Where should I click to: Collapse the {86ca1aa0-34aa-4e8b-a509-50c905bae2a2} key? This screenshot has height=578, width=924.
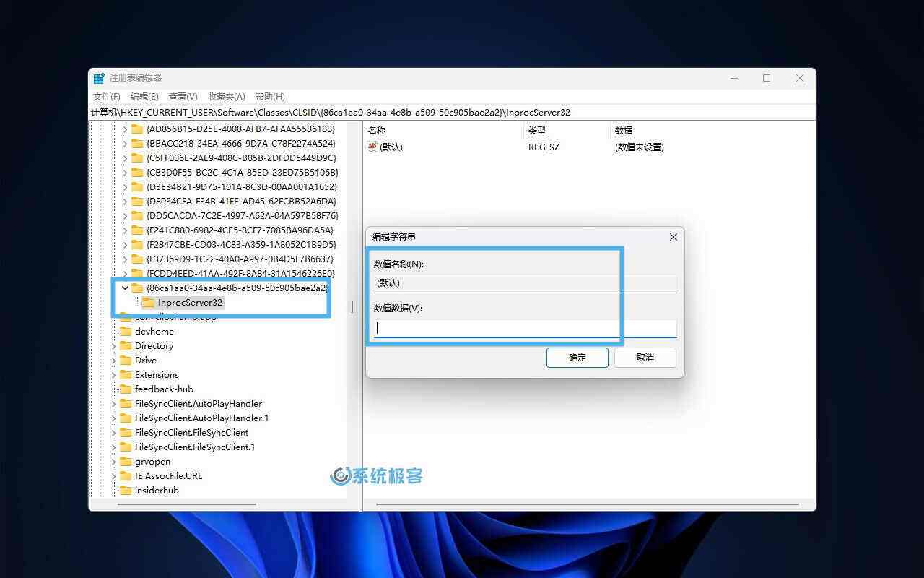tap(124, 288)
